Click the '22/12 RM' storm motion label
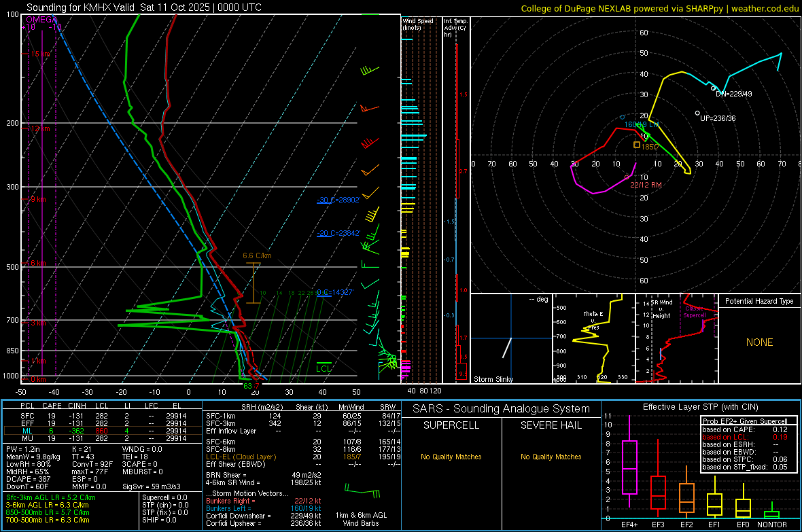The height and width of the screenshot is (532, 802). coord(646,185)
